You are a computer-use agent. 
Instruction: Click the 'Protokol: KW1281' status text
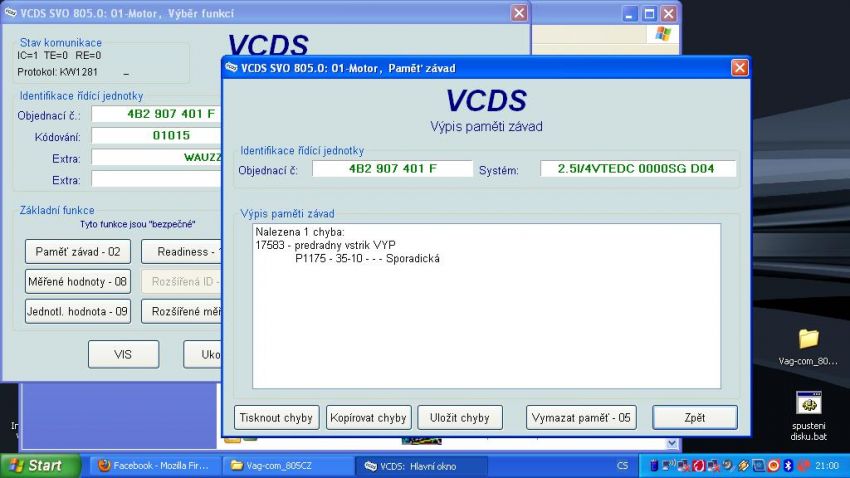57,72
